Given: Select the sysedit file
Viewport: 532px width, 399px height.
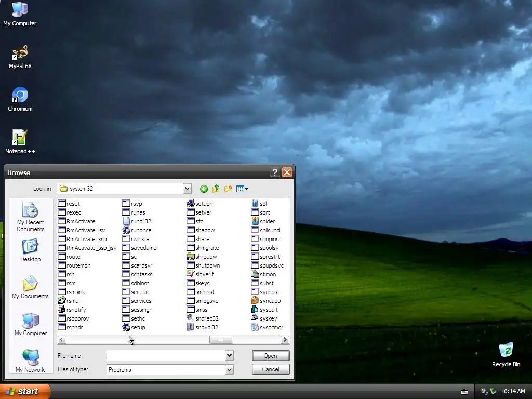Looking at the screenshot, I should (x=264, y=310).
